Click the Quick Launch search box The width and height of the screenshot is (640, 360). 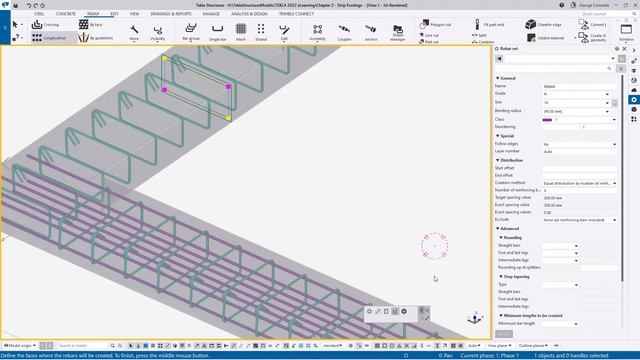(608, 14)
